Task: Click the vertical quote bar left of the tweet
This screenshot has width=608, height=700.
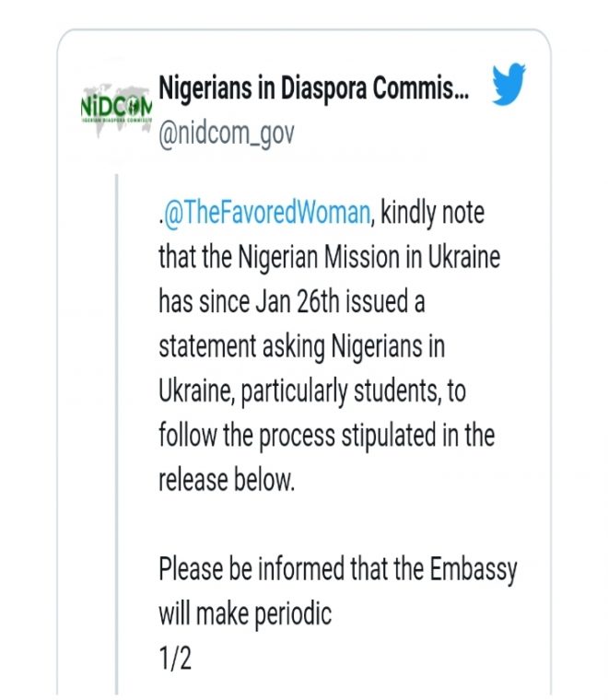Action: [x=118, y=414]
